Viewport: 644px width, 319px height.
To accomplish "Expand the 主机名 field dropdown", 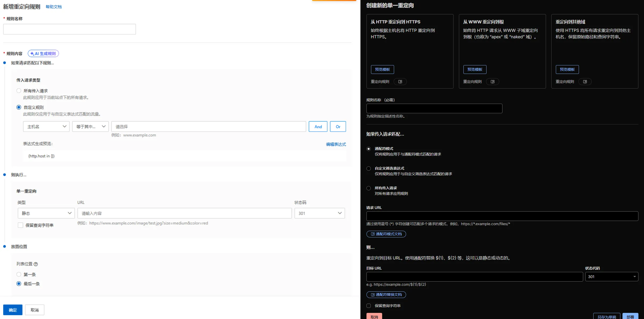I will point(46,127).
